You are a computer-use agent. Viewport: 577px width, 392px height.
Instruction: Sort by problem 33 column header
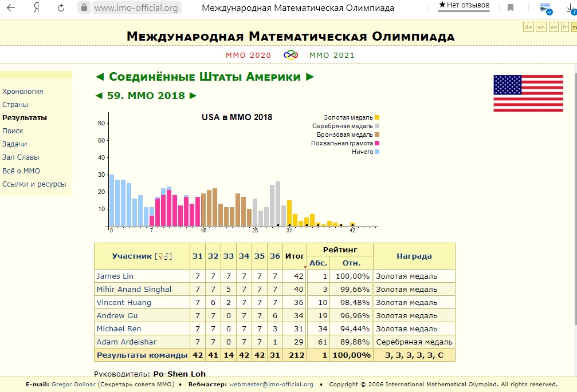[229, 256]
